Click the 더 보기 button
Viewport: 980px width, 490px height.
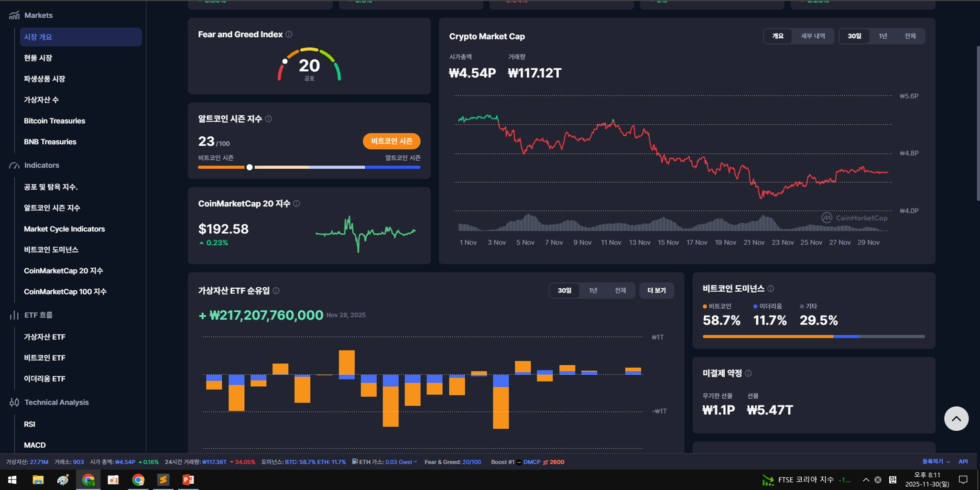click(656, 291)
